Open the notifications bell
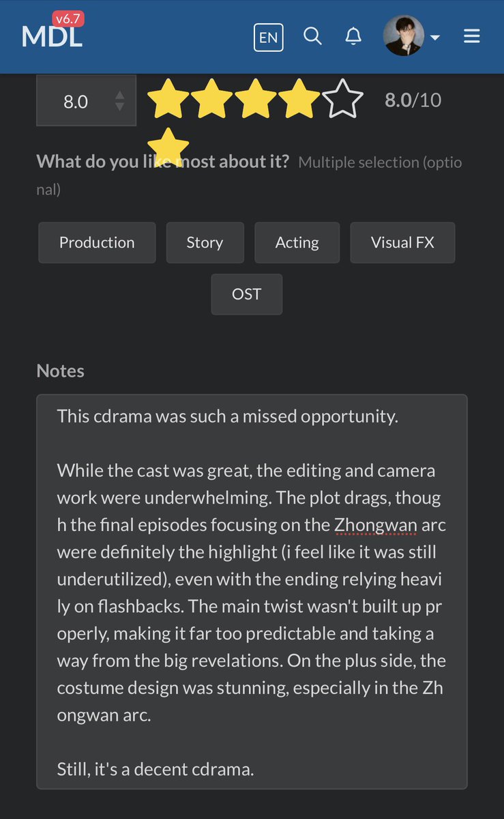 click(x=353, y=36)
